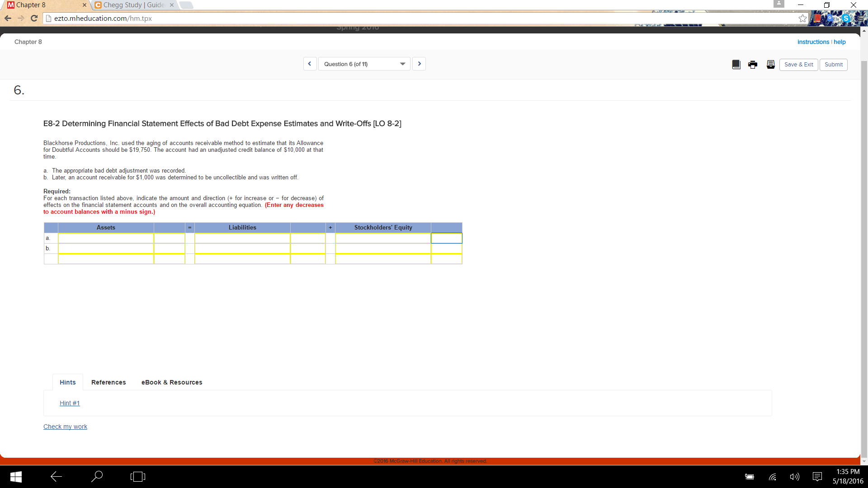Open the eBook icon in toolbar
The width and height of the screenshot is (868, 488).
point(736,65)
